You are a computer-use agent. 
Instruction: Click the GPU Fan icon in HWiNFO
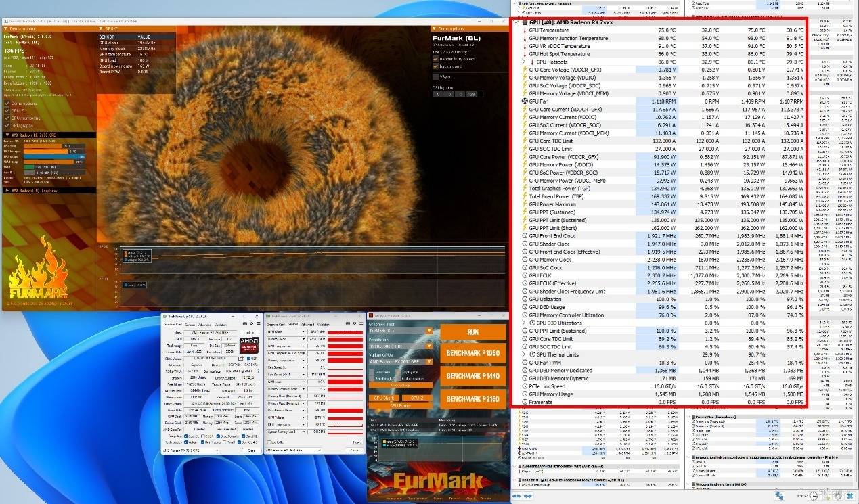click(x=524, y=101)
